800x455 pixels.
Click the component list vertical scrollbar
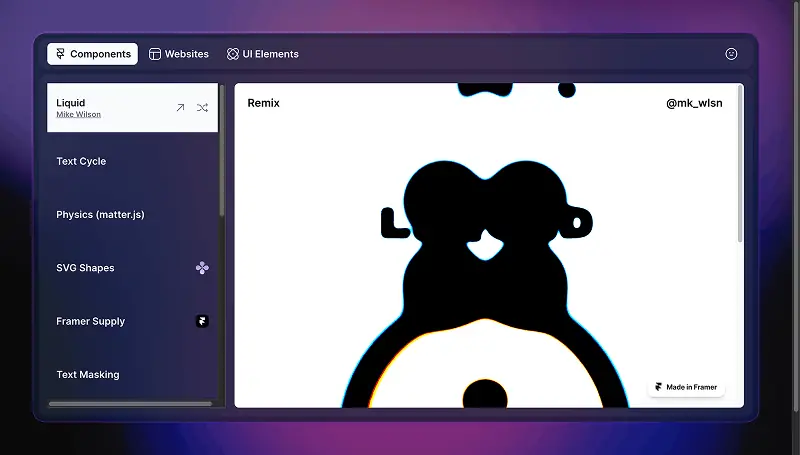point(221,150)
